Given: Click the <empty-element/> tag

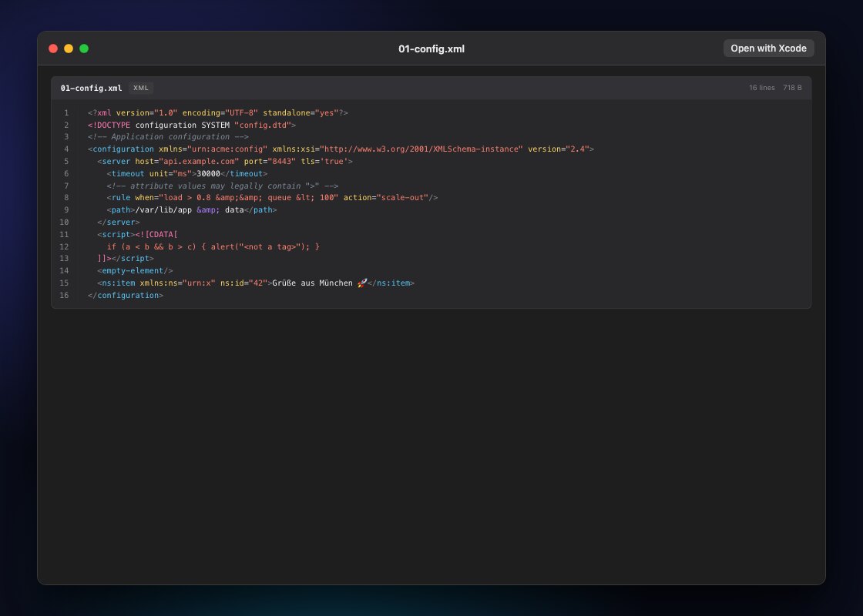Looking at the screenshot, I should 135,270.
